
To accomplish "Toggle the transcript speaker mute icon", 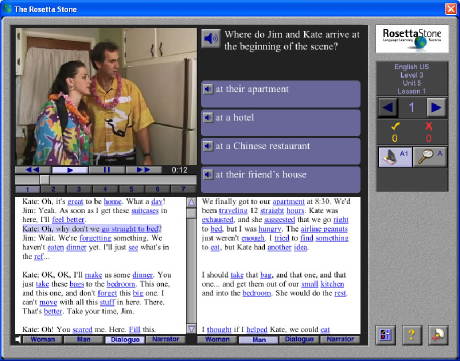I will (18, 339).
